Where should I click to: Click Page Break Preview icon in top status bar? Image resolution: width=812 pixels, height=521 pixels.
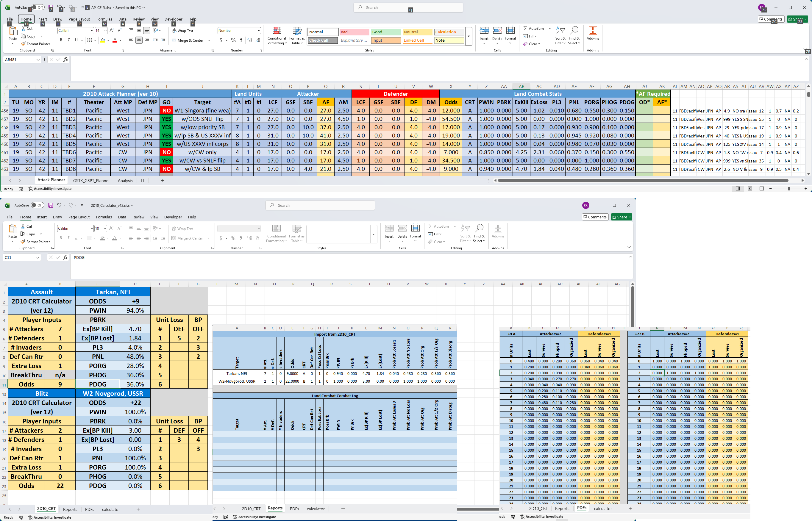pyautogui.click(x=762, y=189)
